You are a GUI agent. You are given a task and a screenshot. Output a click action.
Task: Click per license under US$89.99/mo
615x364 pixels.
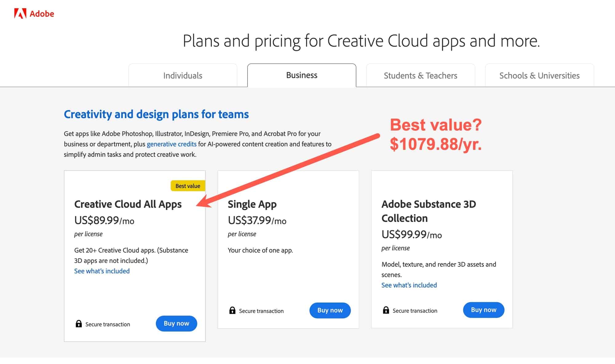pyautogui.click(x=88, y=234)
